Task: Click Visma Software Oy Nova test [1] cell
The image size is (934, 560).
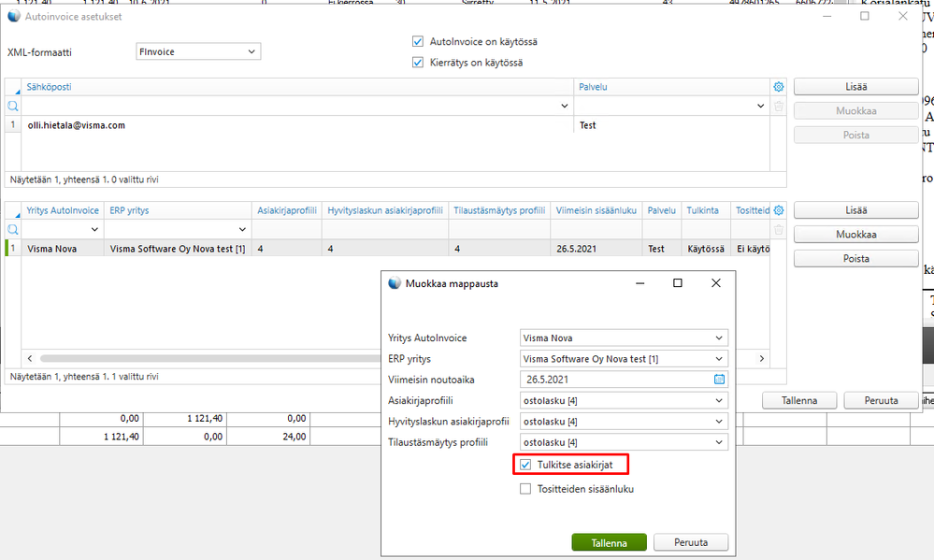Action: pyautogui.click(x=178, y=249)
